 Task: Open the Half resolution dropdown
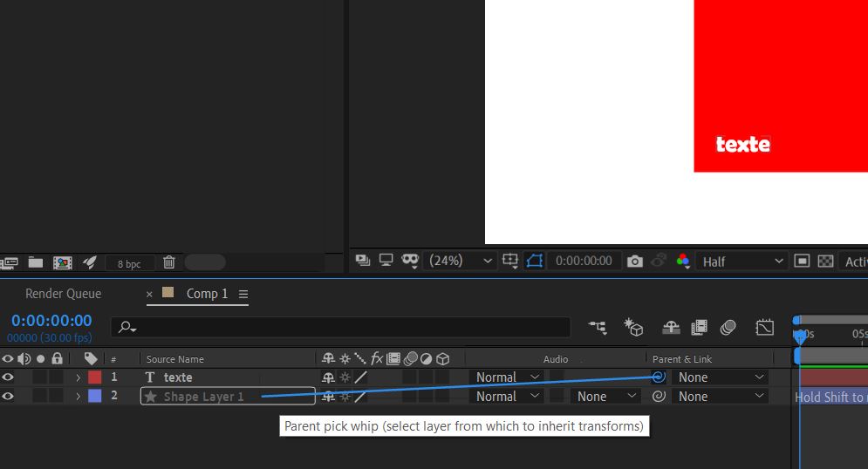743,261
